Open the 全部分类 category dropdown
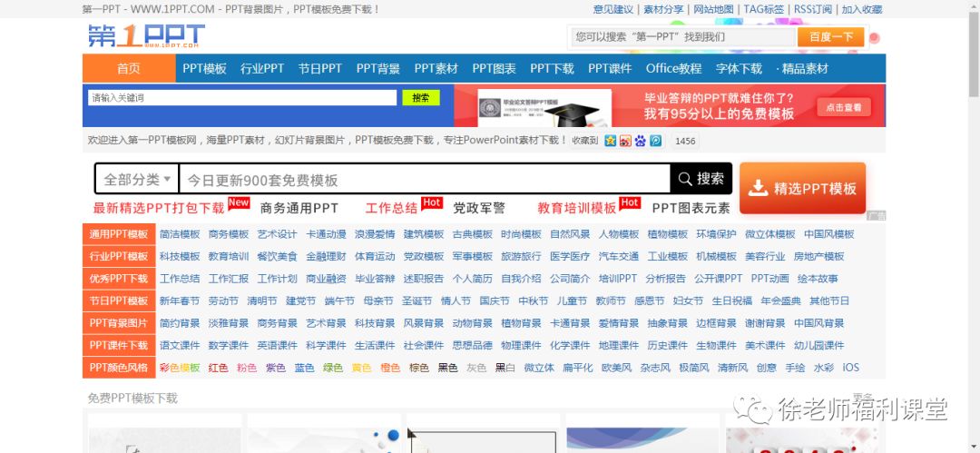The image size is (980, 453). tap(138, 180)
